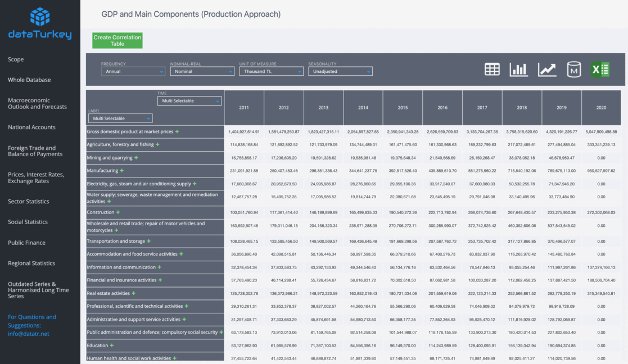This screenshot has width=628, height=364.
Task: Open the Unit of Measure dropdown
Action: click(x=271, y=71)
